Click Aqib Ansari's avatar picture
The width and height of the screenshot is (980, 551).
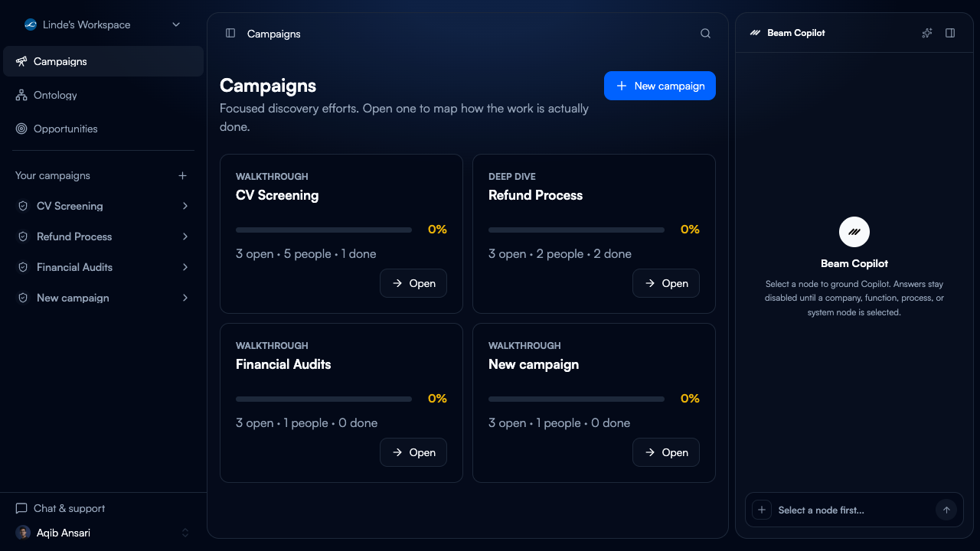(x=23, y=533)
